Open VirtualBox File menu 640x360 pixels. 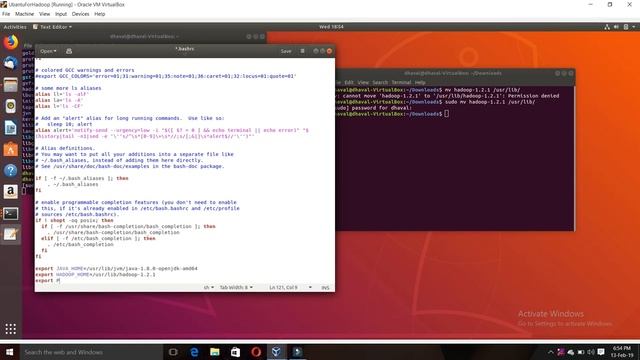point(6,14)
